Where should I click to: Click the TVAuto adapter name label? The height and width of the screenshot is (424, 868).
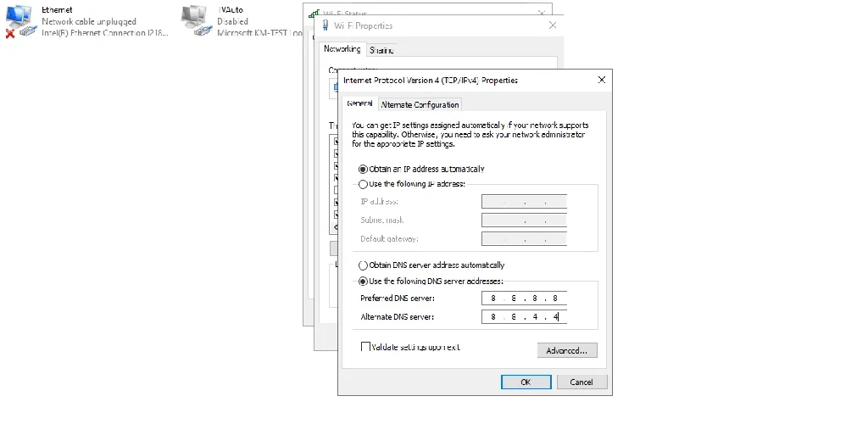click(x=231, y=10)
